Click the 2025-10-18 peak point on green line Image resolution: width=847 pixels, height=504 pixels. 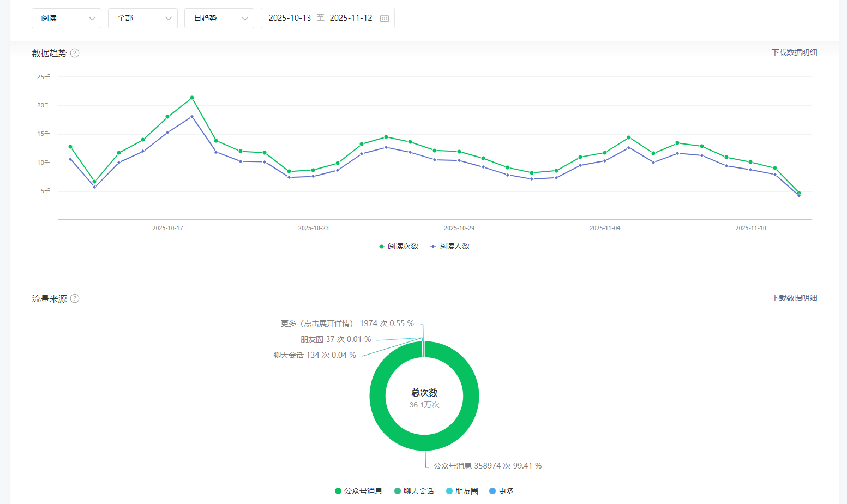click(192, 98)
